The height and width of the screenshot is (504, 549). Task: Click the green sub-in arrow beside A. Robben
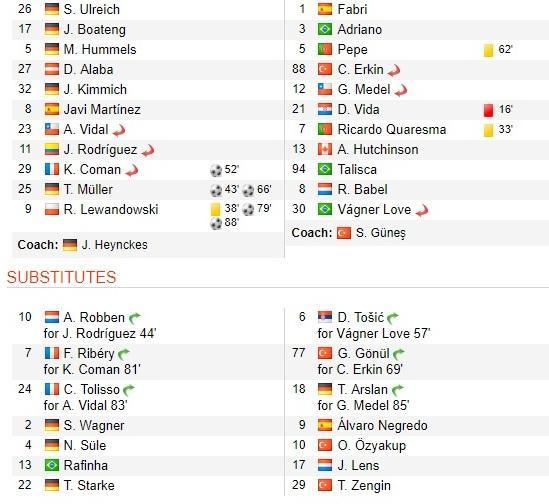tap(134, 318)
